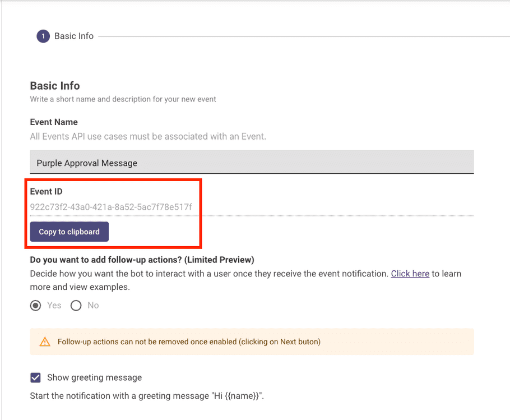Open the 'Click here' learn more link

[x=410, y=274]
